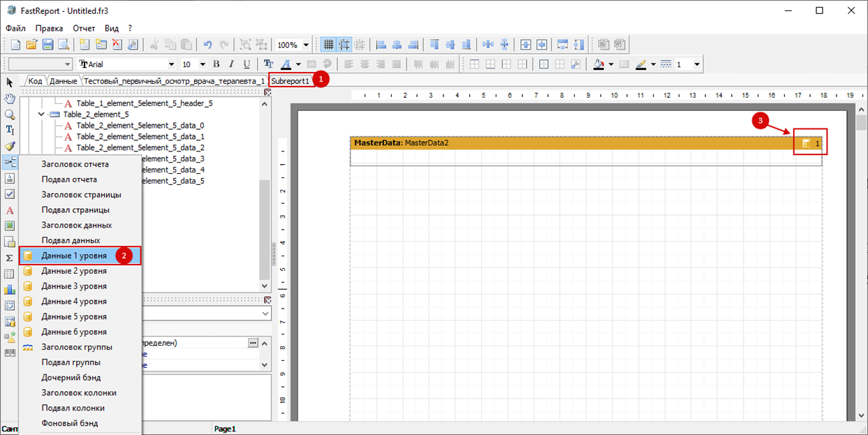Image resolution: width=868 pixels, height=435 pixels.
Task: Open the font color dropdown arrow
Action: click(297, 64)
